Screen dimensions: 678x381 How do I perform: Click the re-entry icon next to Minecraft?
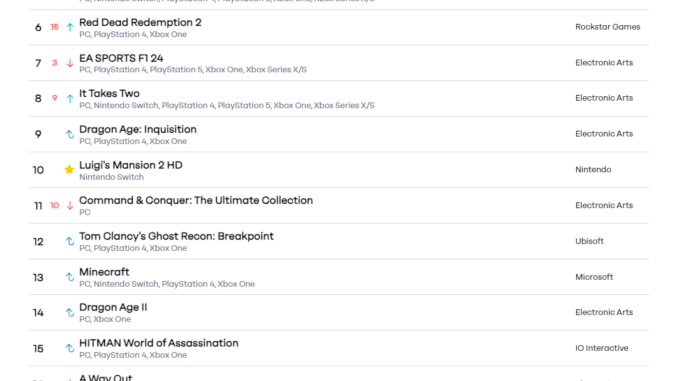point(70,277)
